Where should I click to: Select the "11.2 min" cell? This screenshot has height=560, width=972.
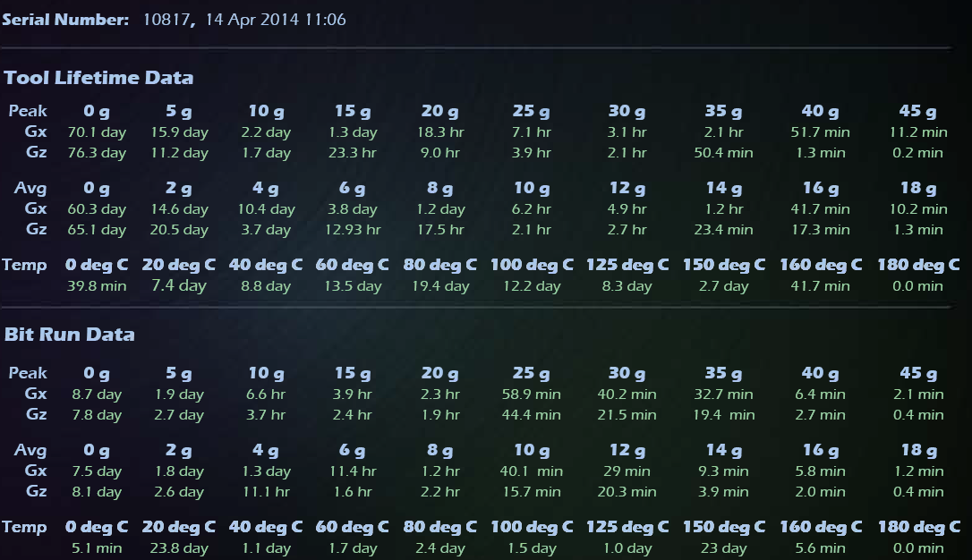pyautogui.click(x=918, y=132)
